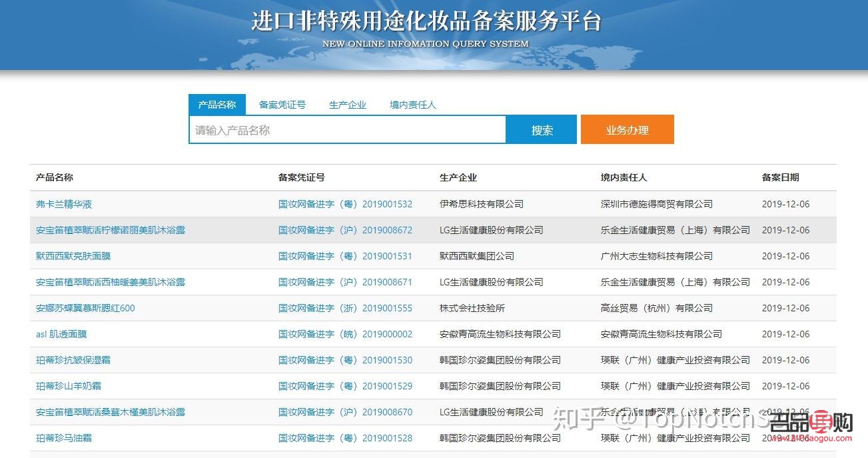Viewport: 868px width, 458px height.
Task: Click the blue 搜索 search button
Action: (x=542, y=130)
